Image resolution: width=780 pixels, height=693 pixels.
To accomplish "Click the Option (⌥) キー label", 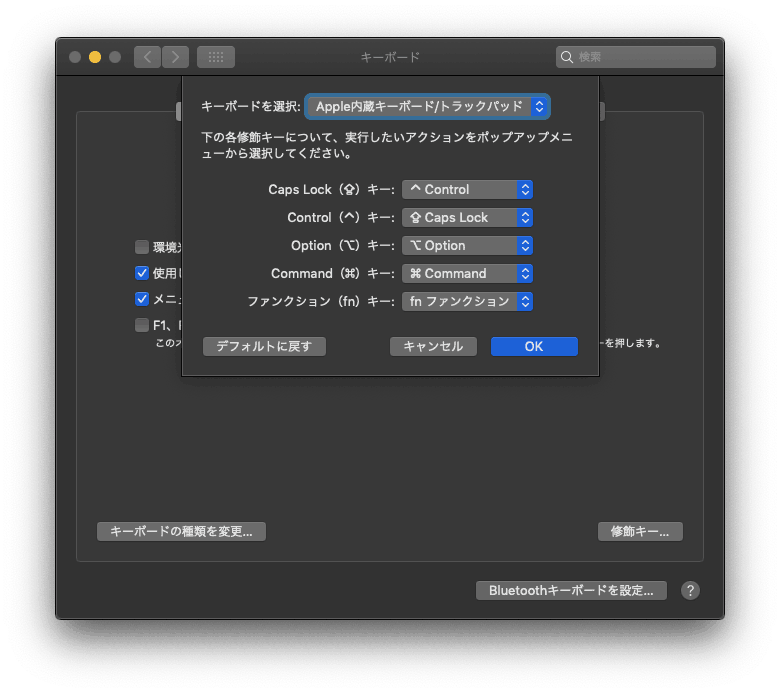I will (343, 245).
